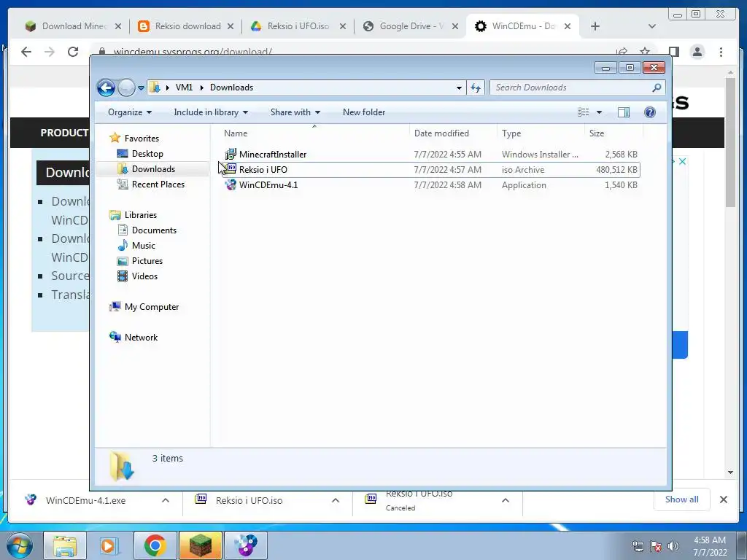
Task: Switch to the Reksio download Chrome tab
Action: 187,26
